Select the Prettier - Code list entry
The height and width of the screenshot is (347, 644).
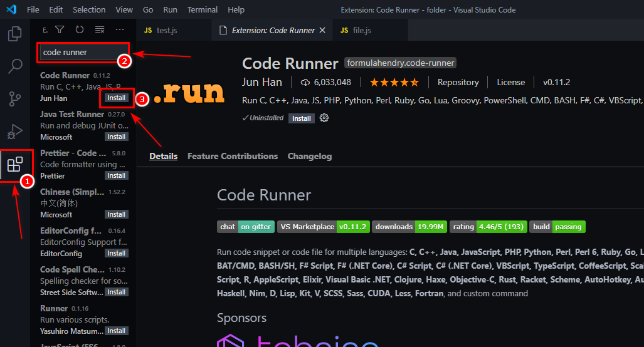coord(84,164)
